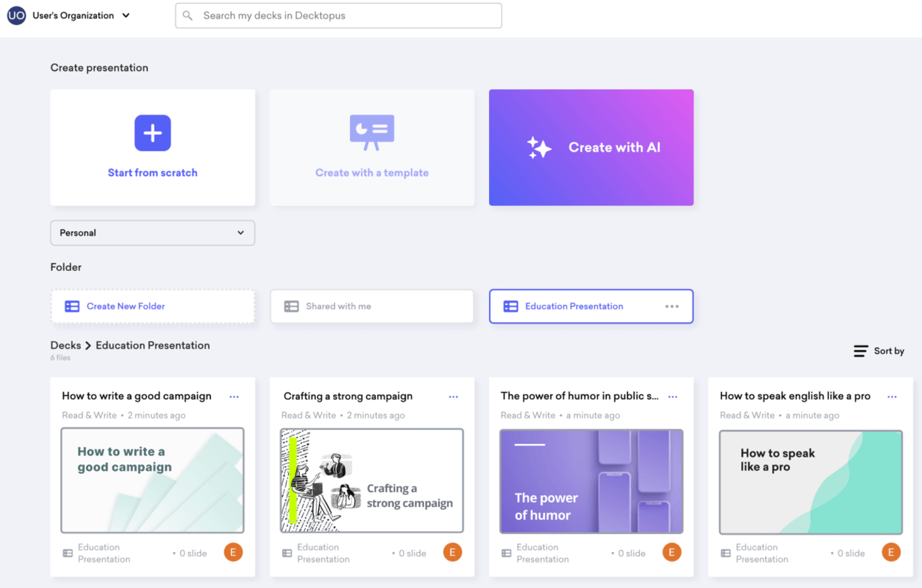Click the AI sparkles icon
This screenshot has height=588, width=922.
(x=539, y=148)
